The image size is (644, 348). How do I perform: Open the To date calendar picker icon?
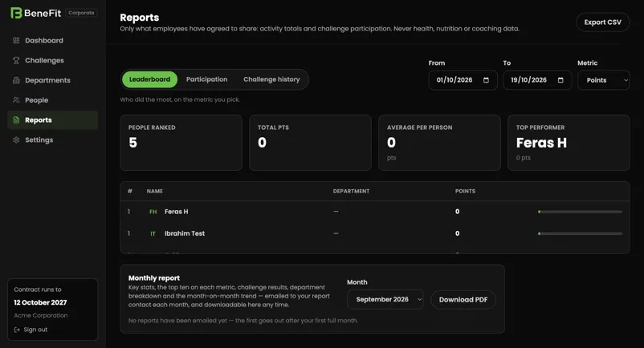pyautogui.click(x=560, y=80)
